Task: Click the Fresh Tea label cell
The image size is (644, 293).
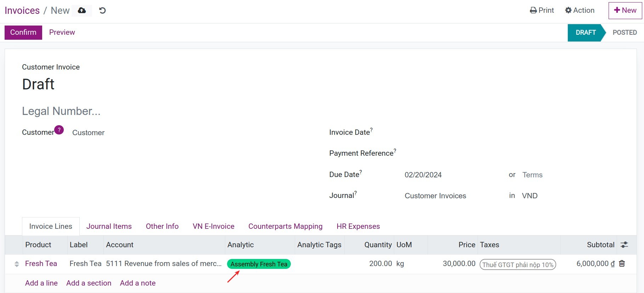Action: [x=85, y=264]
